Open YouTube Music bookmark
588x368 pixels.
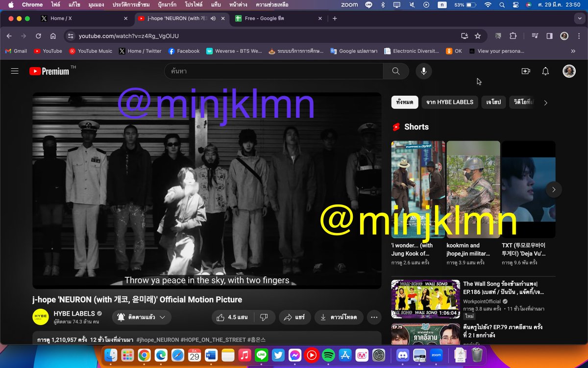pyautogui.click(x=91, y=51)
